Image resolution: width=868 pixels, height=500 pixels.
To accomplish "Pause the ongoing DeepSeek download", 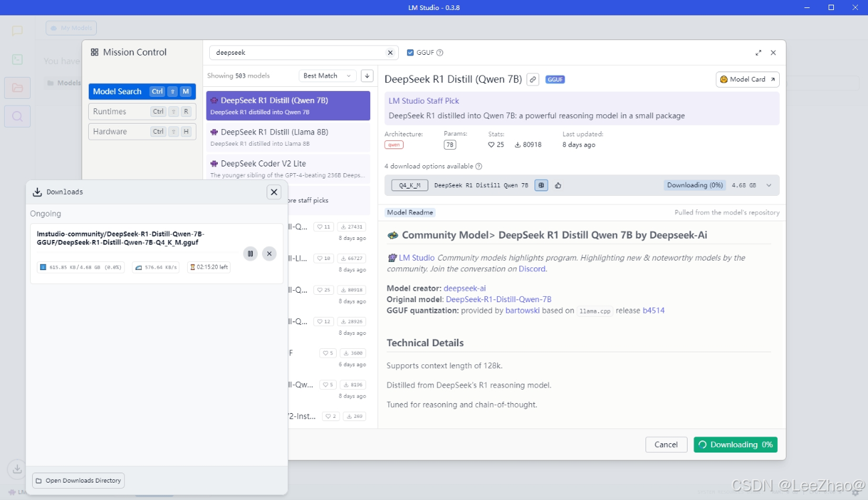I will coord(250,253).
